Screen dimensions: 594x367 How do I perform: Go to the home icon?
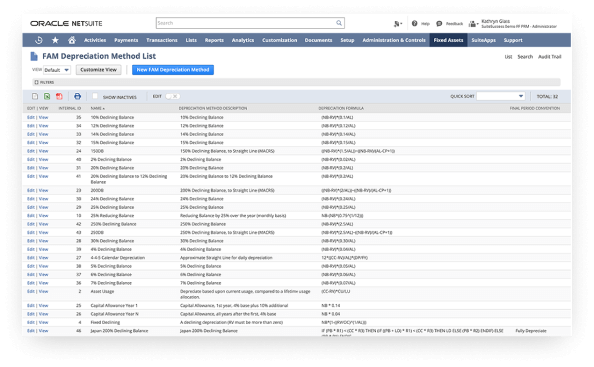[x=72, y=40]
